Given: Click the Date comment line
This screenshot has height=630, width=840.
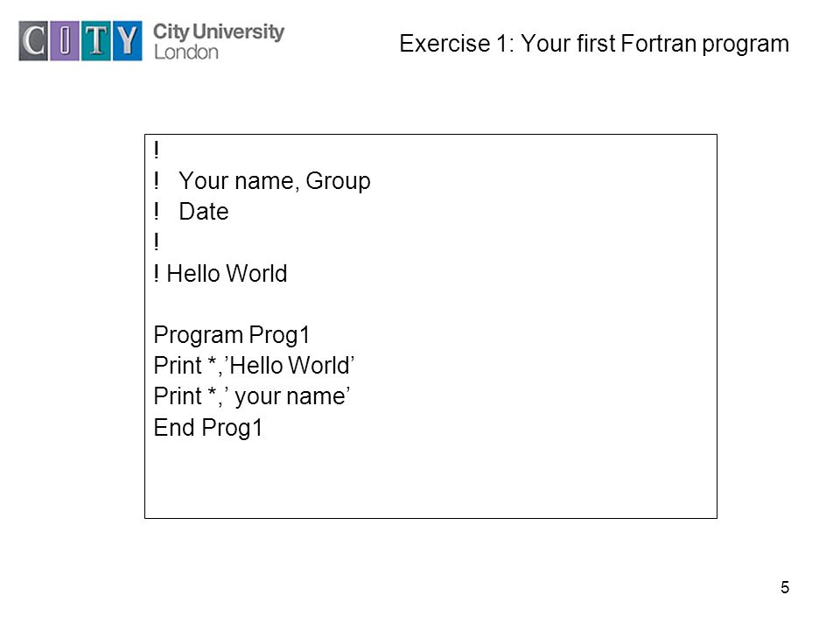Looking at the screenshot, I should [192, 212].
